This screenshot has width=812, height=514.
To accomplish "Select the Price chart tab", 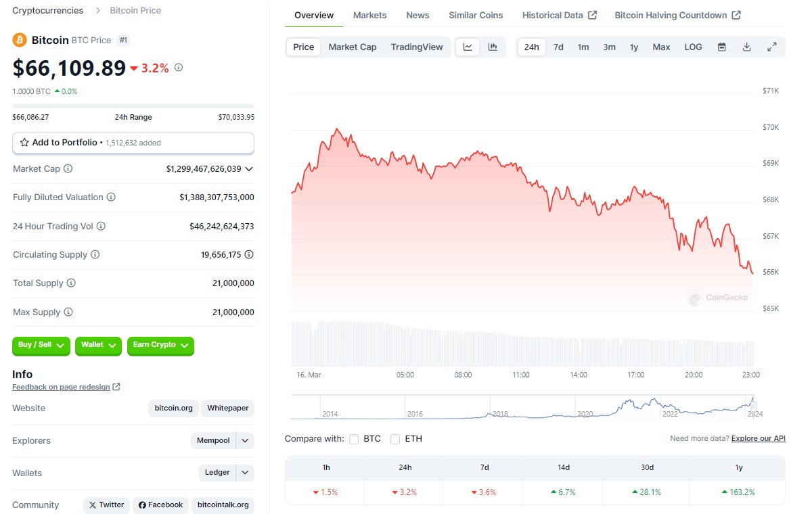I will tap(304, 47).
